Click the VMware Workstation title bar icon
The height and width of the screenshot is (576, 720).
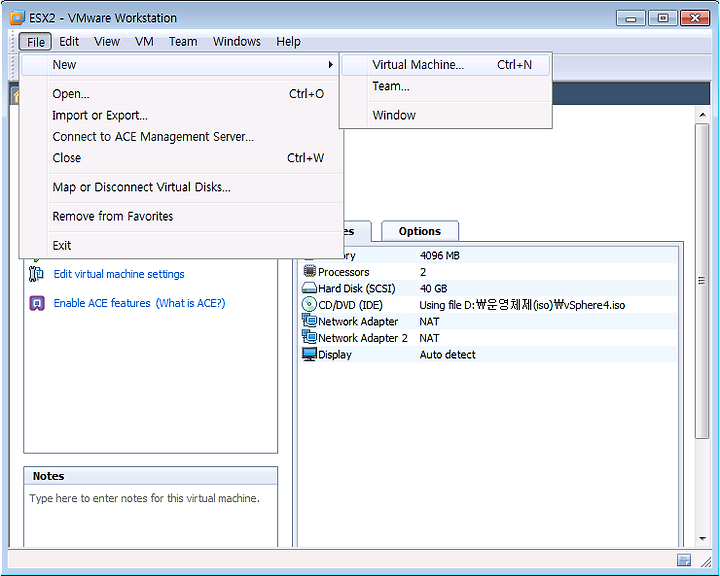17,18
